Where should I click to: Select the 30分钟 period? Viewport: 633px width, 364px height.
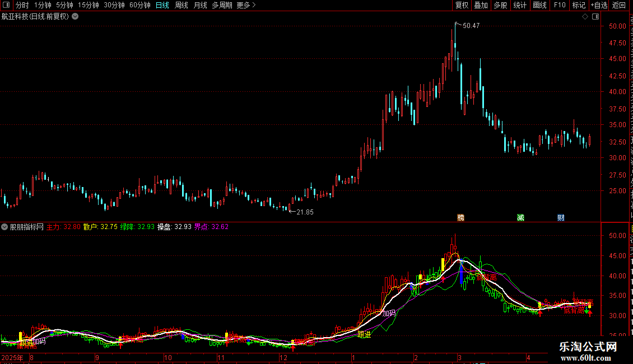[x=114, y=5]
